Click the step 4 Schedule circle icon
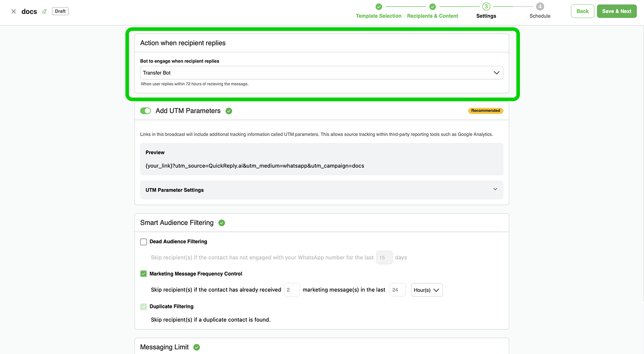 coord(540,7)
